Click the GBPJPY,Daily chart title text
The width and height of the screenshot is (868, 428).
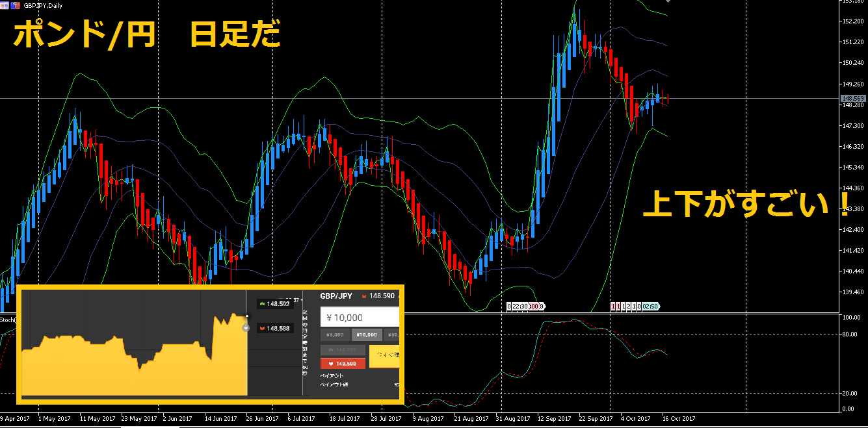pyautogui.click(x=42, y=5)
